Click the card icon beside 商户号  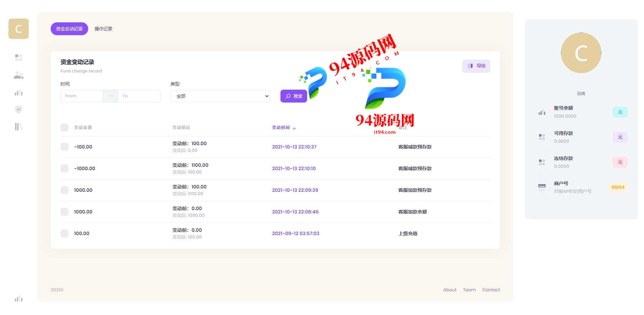click(542, 187)
